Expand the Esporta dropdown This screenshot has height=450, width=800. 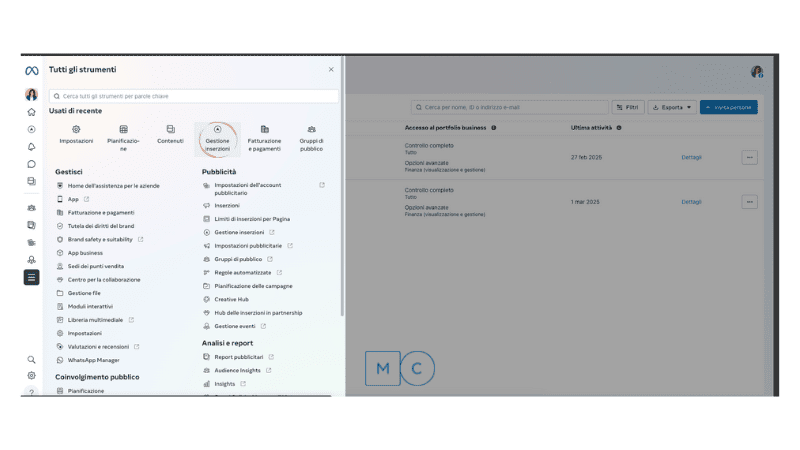(x=672, y=107)
